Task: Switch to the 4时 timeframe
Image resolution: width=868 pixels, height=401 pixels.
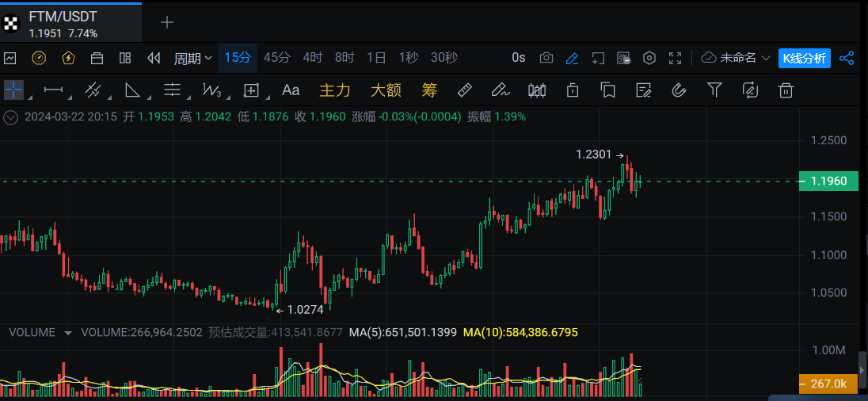Action: pos(312,58)
